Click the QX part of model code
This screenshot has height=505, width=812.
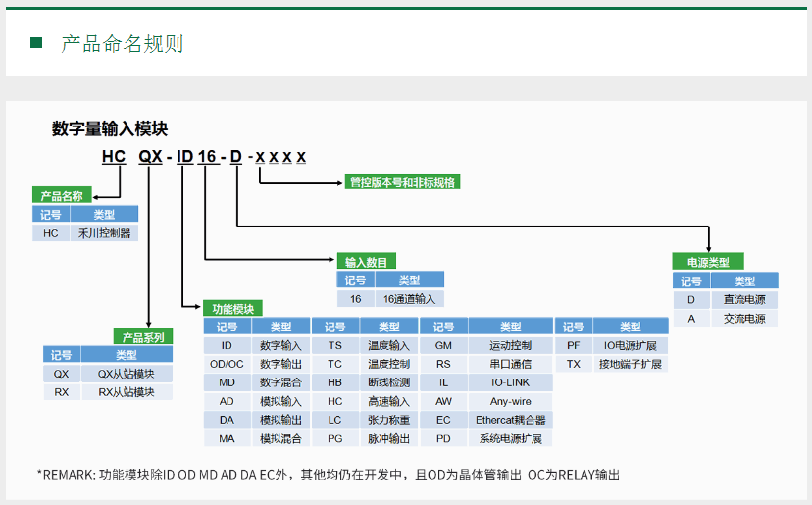click(151, 157)
